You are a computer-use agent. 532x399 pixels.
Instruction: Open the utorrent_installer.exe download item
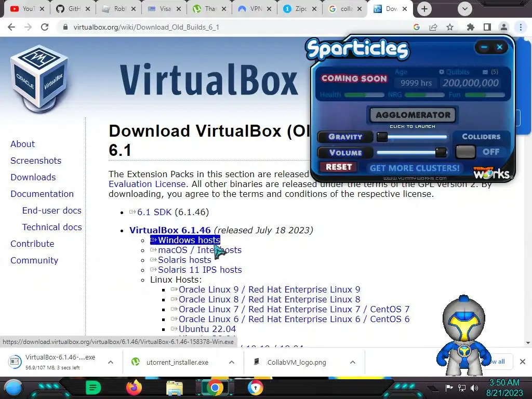tap(177, 362)
